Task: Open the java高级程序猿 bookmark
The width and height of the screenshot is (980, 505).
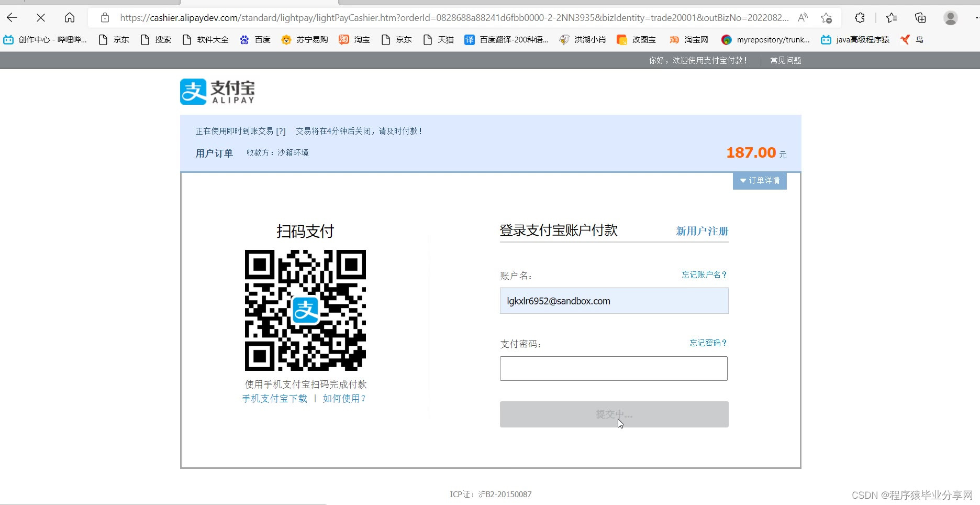Action: [855, 40]
